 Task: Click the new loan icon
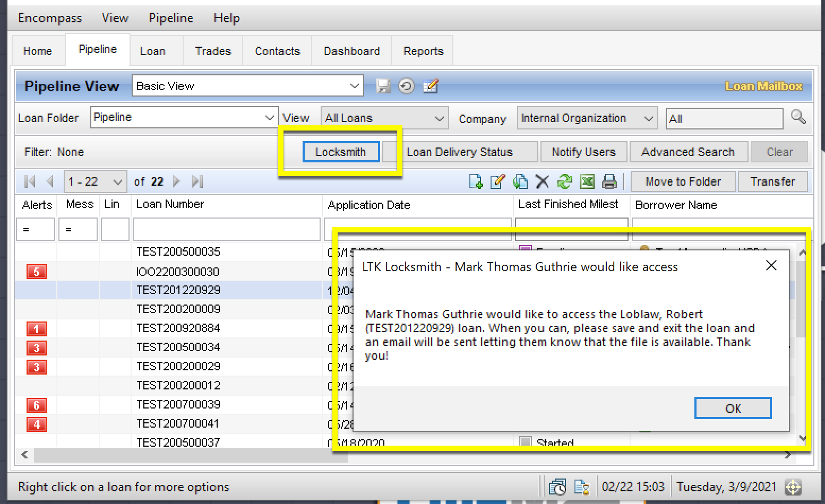tap(476, 182)
